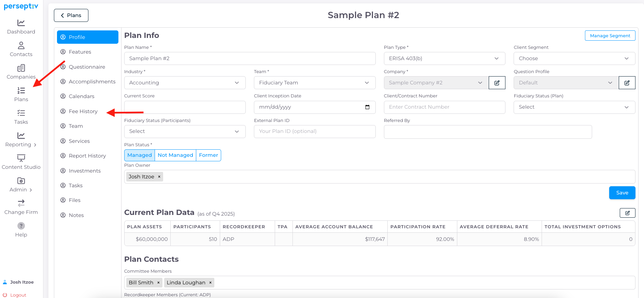Click the Current Score field
Image resolution: width=644 pixels, height=298 pixels.
(x=185, y=107)
